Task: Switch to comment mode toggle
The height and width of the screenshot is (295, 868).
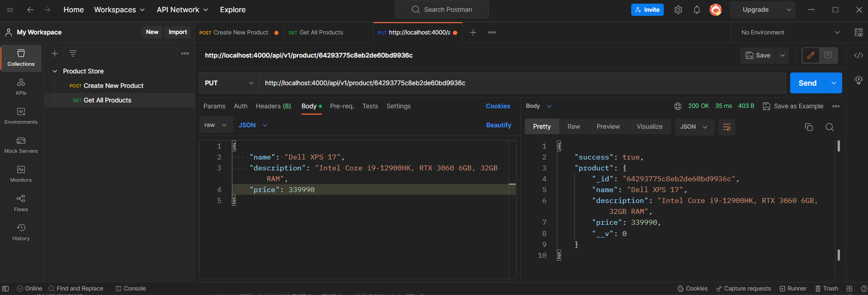Action: (828, 55)
